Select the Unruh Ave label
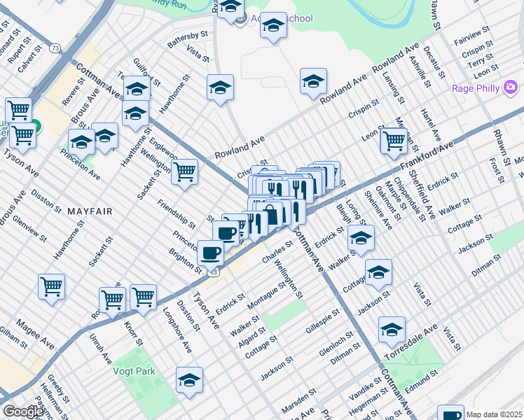524x420 pixels. coord(100,349)
